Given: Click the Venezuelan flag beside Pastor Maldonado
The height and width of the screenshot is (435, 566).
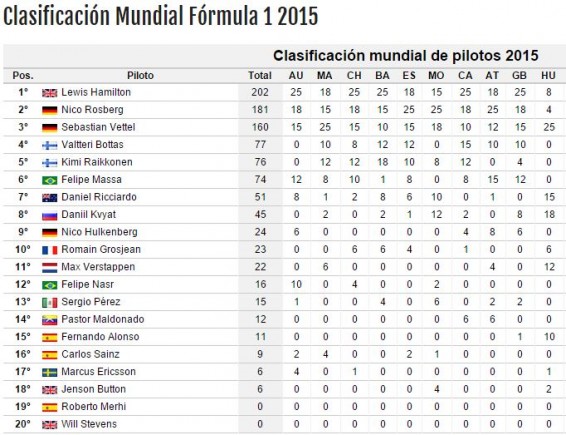Looking at the screenshot, I should [49, 320].
